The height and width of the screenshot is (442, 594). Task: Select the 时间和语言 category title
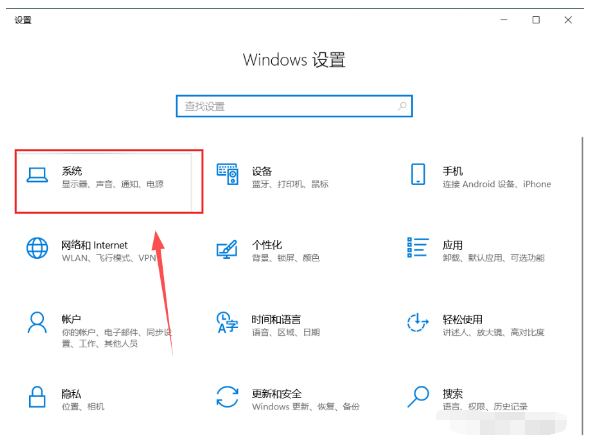coord(277,319)
